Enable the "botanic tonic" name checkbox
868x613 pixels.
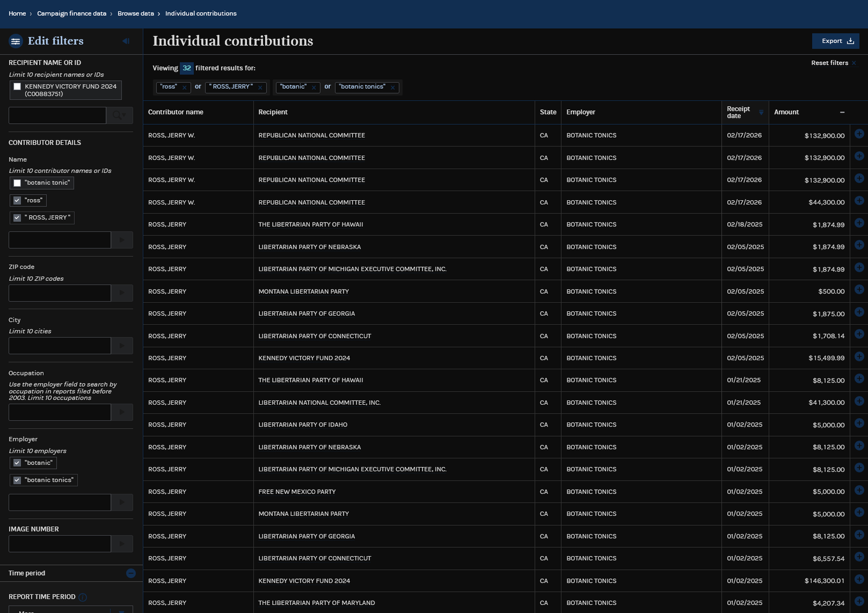click(17, 183)
